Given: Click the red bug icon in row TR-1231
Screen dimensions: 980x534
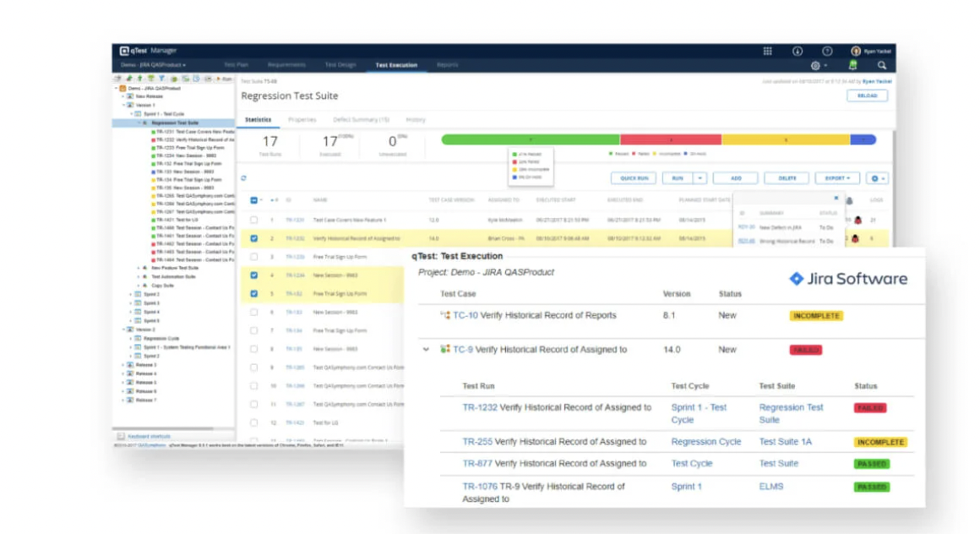Looking at the screenshot, I should (x=858, y=220).
